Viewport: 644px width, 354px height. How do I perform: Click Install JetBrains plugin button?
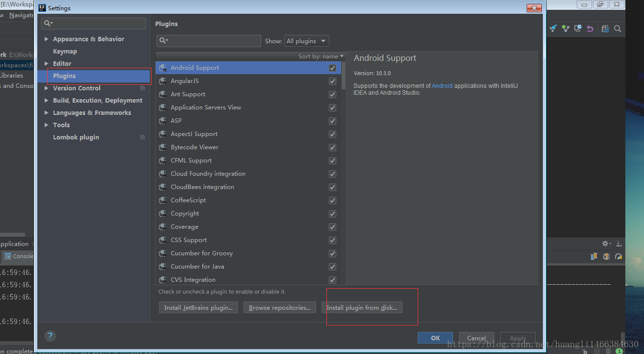[x=198, y=308]
